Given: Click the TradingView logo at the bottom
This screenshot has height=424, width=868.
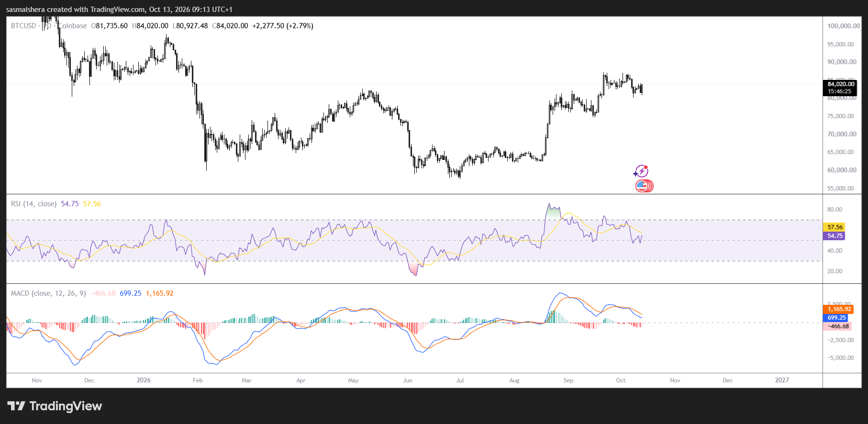Looking at the screenshot, I should pos(55,406).
